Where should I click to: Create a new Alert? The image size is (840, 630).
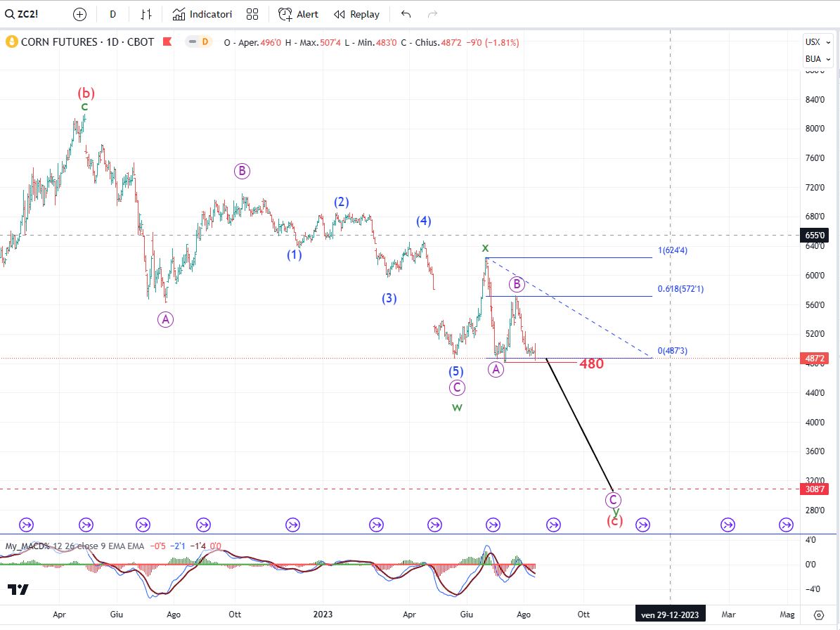298,15
